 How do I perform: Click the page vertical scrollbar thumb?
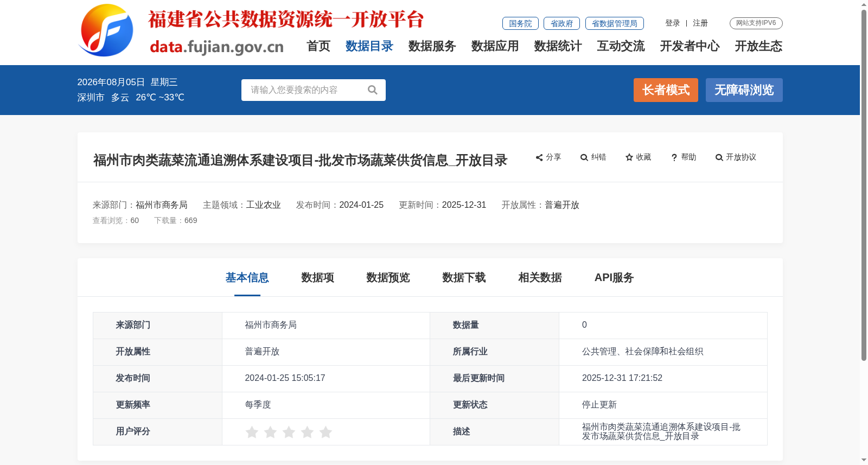tap(864, 184)
